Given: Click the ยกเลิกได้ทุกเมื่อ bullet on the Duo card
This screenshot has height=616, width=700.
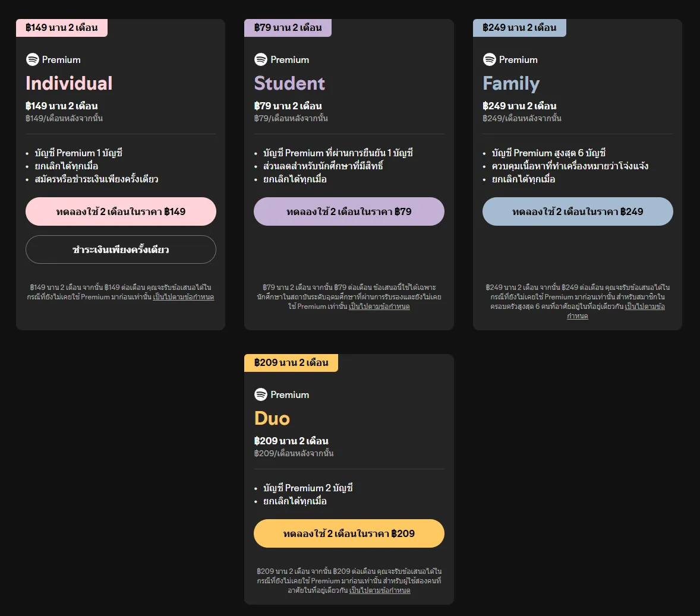Looking at the screenshot, I should (x=295, y=501).
